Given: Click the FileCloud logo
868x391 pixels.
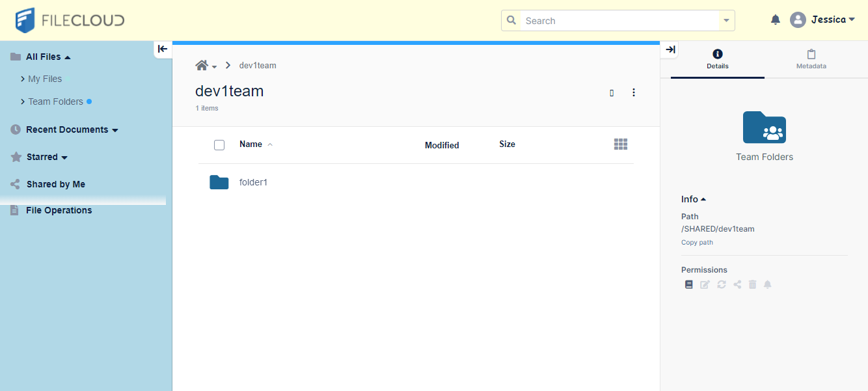Looking at the screenshot, I should point(70,20).
